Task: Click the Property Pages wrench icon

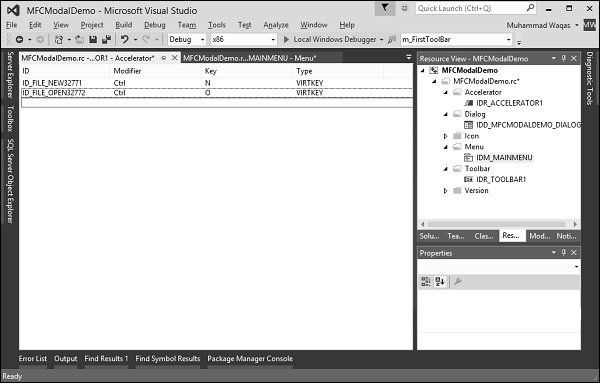Action: 458,282
